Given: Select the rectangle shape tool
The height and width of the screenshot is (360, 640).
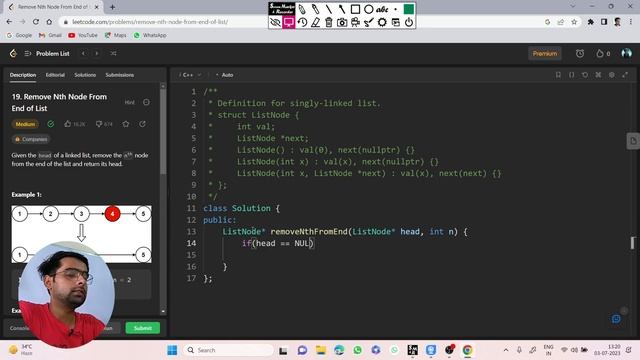Looking at the screenshot, I should (355, 9).
